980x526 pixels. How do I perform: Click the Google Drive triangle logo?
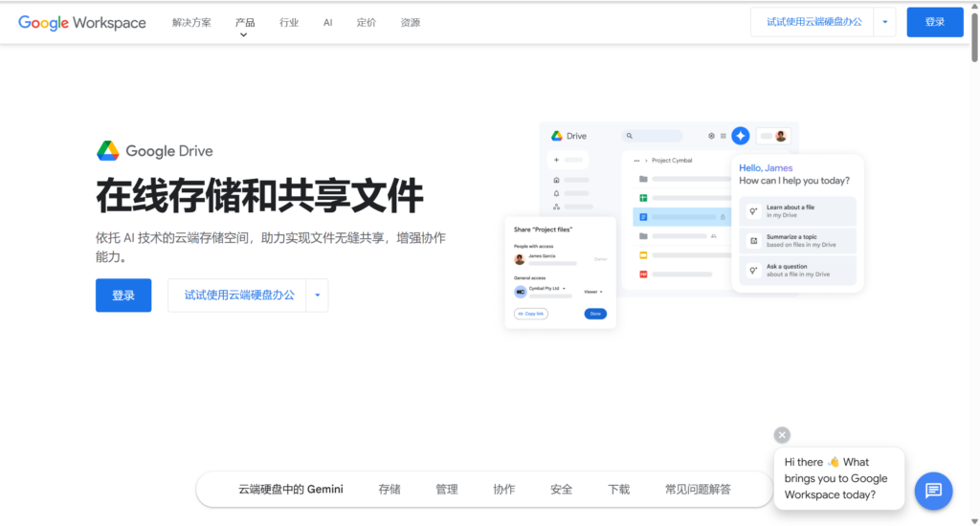(107, 150)
